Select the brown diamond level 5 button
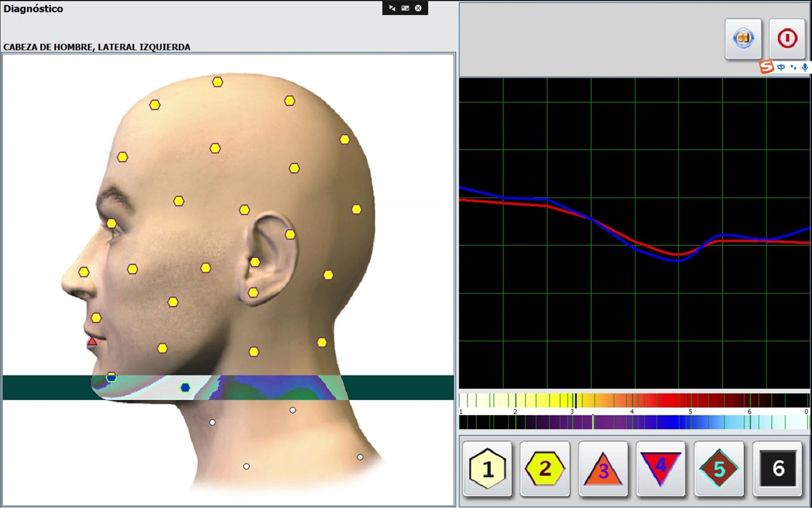 719,468
